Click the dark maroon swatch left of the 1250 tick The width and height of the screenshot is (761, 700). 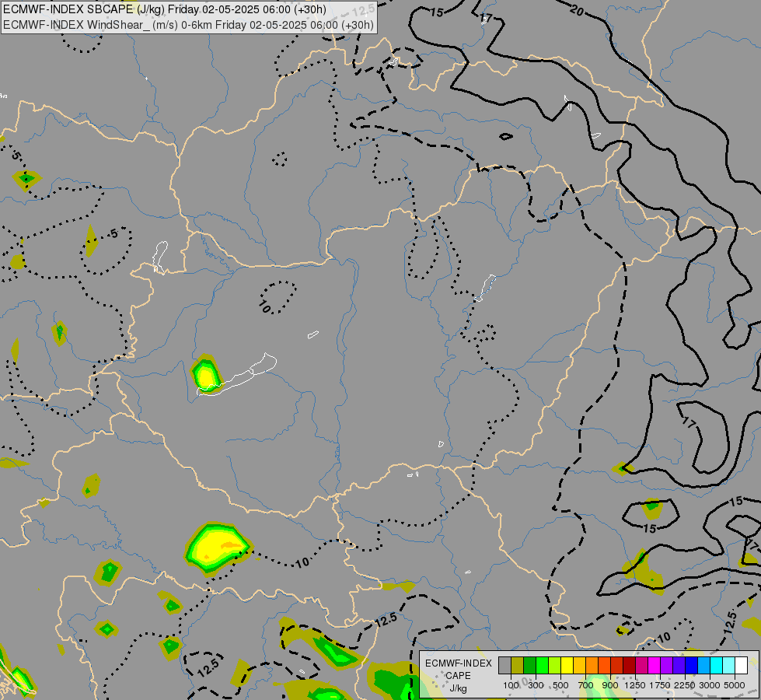[x=630, y=665]
